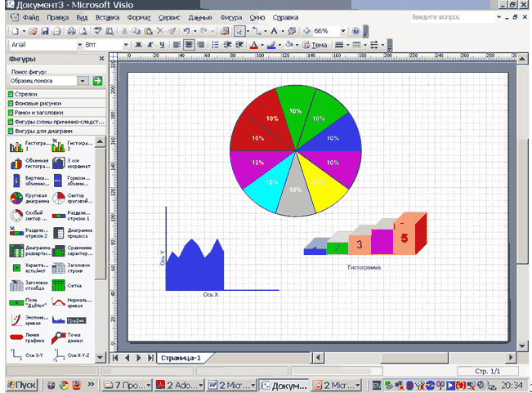Select Линия графика shape master
The height and width of the screenshot is (393, 532).
26,337
